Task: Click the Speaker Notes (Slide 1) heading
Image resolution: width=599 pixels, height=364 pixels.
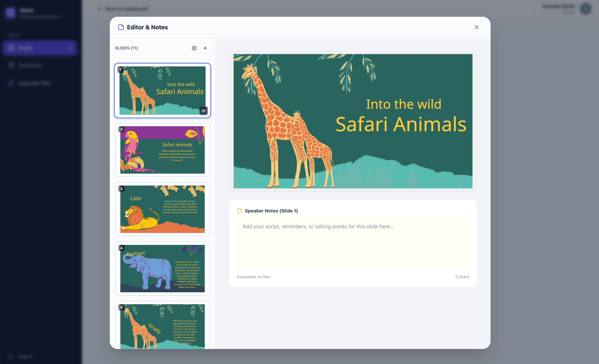Action: pos(271,211)
